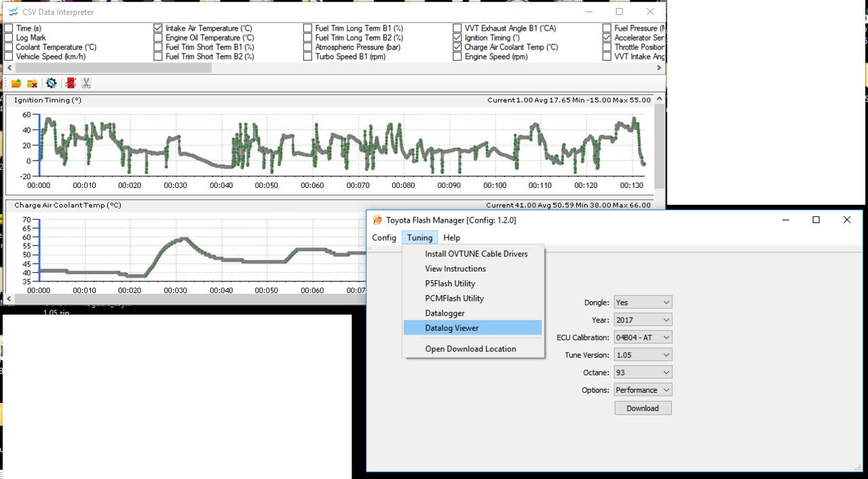Click the chart area vertical scrollbar
This screenshot has width=868, height=479.
pyautogui.click(x=659, y=146)
